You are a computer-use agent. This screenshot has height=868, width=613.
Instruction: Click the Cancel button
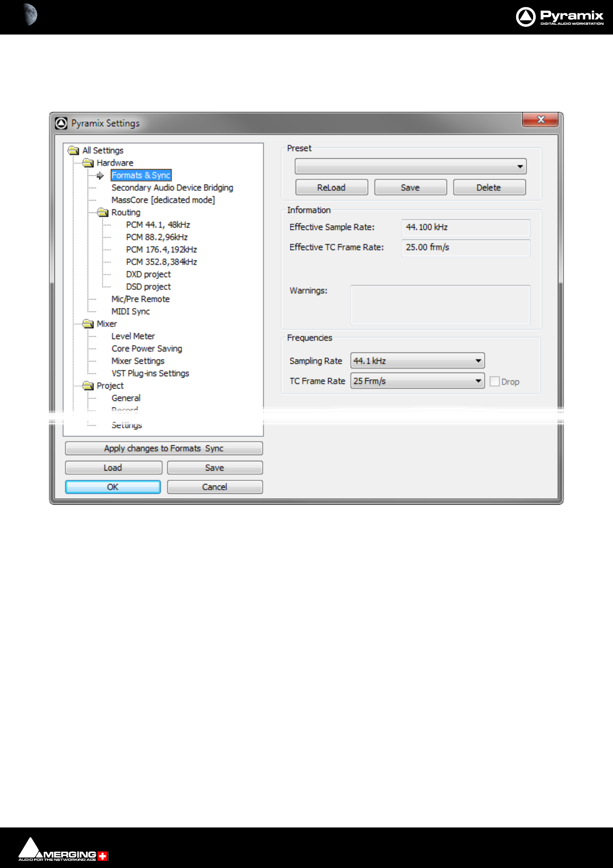[215, 487]
